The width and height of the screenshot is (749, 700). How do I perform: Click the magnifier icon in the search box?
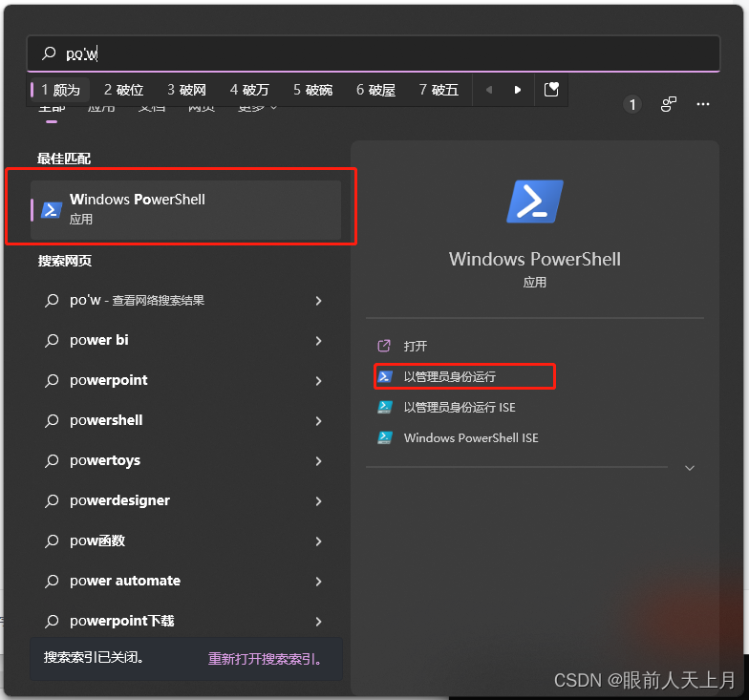coord(49,53)
